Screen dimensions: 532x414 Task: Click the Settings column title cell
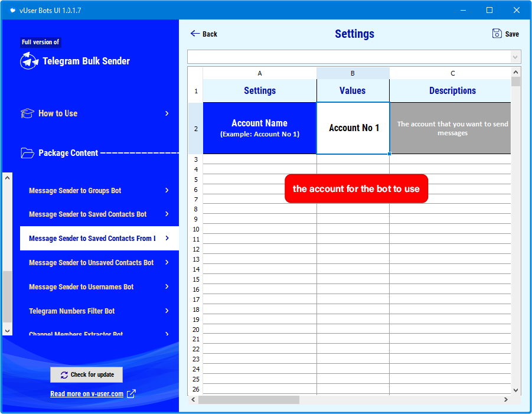(260, 90)
